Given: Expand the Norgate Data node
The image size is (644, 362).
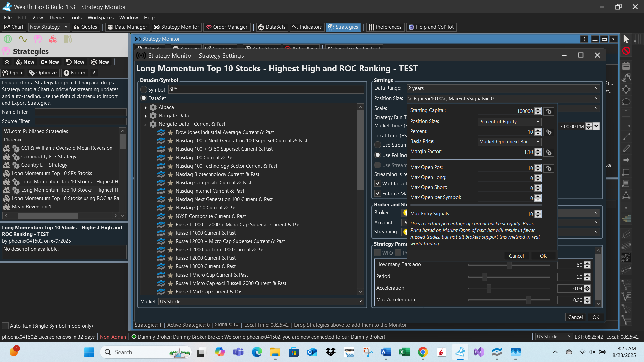Looking at the screenshot, I should pyautogui.click(x=146, y=116).
